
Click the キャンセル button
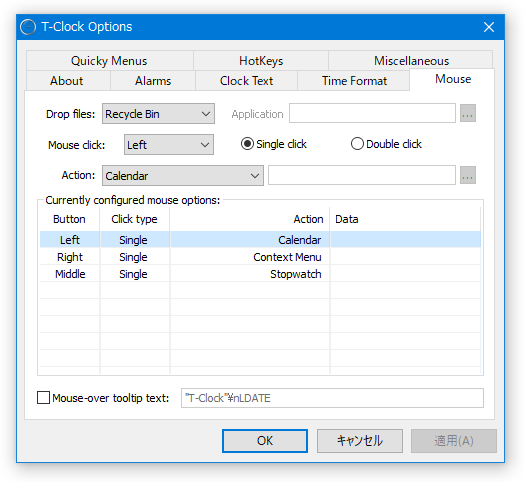(360, 441)
